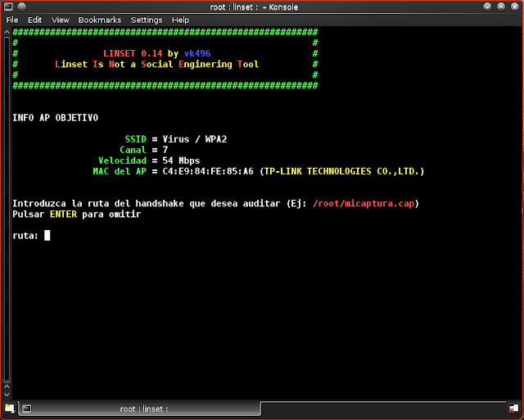
Task: Click the terminal icon on the linset tab
Action: [x=26, y=408]
